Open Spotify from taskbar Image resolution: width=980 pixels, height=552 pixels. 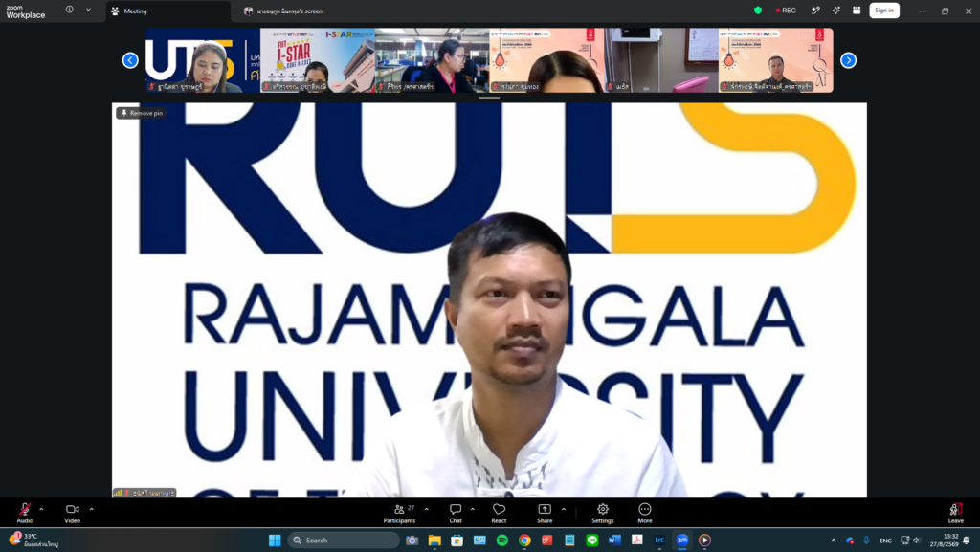coord(501,541)
